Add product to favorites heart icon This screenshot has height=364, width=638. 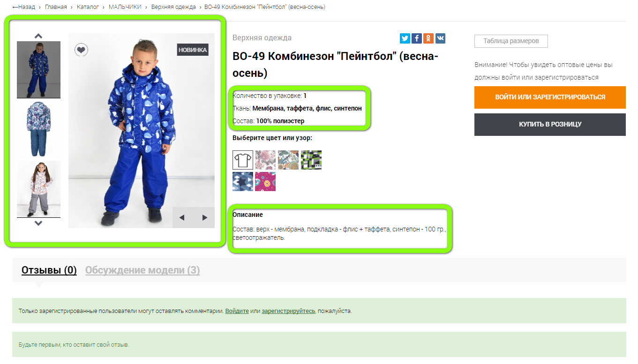(x=81, y=50)
